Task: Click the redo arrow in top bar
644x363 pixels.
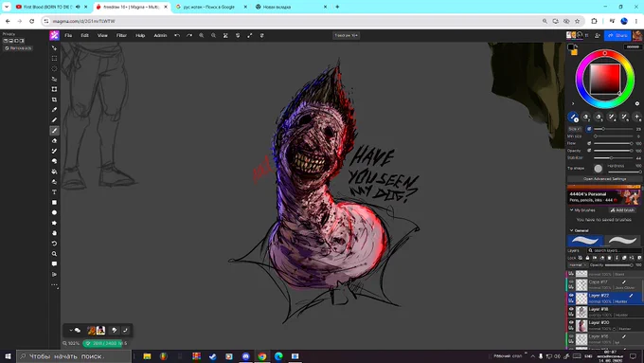Action: point(189,35)
